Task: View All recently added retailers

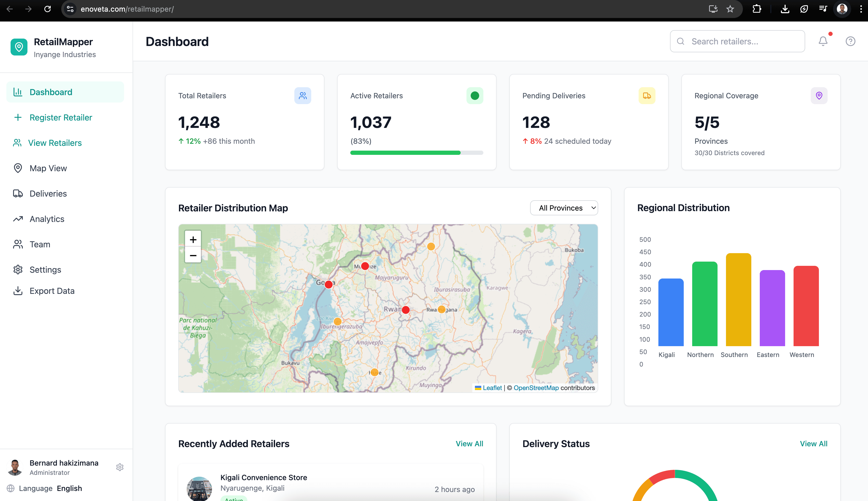Action: [469, 444]
